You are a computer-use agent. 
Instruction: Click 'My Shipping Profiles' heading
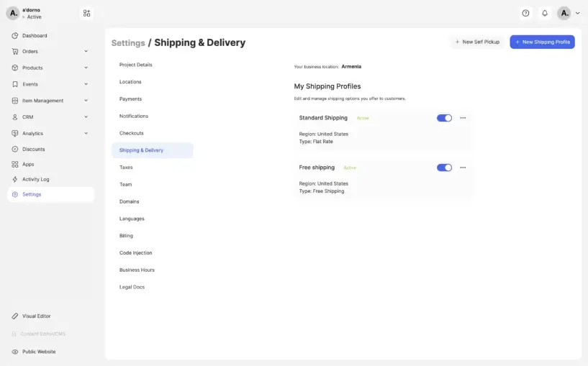tap(327, 86)
